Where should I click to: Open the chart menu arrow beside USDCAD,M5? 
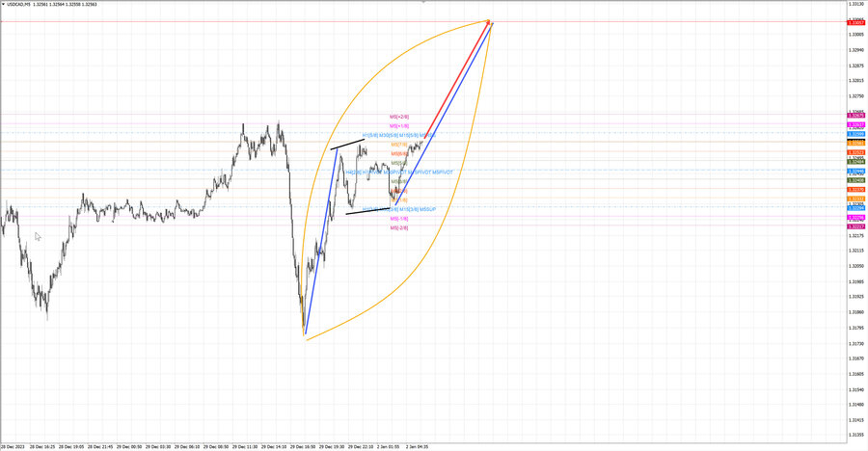(3, 4)
